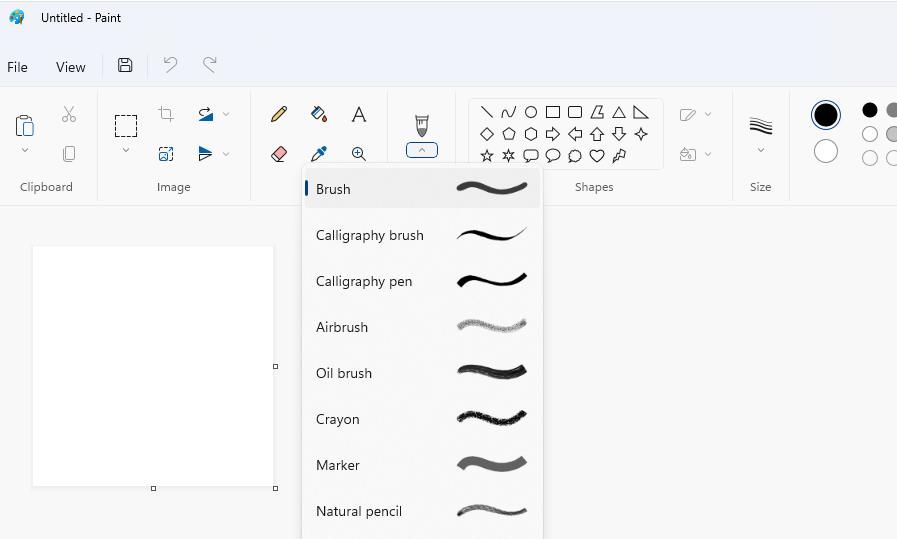897x539 pixels.
Task: Open the View menu
Action: point(70,67)
